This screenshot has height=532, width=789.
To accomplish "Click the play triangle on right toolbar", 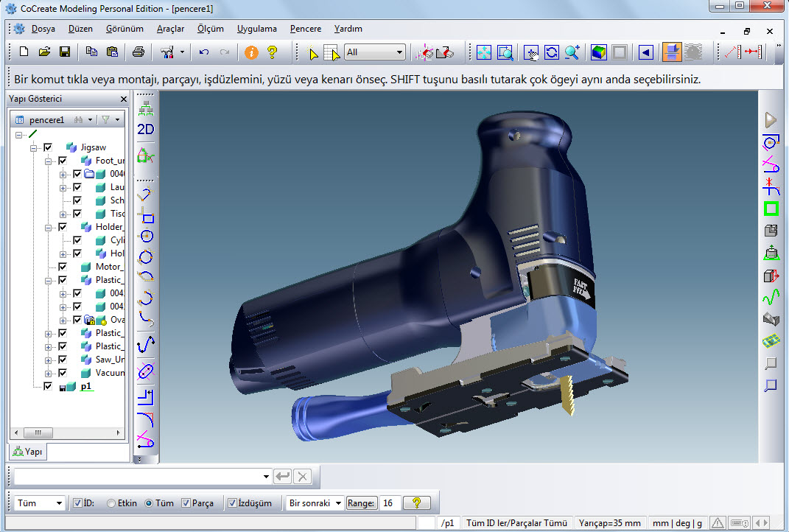I will (771, 120).
